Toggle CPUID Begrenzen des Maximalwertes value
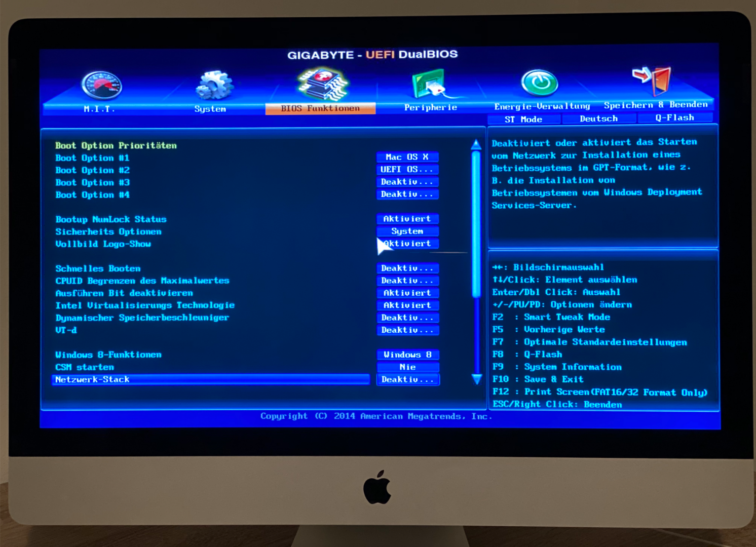This screenshot has height=547, width=756. pos(407,281)
